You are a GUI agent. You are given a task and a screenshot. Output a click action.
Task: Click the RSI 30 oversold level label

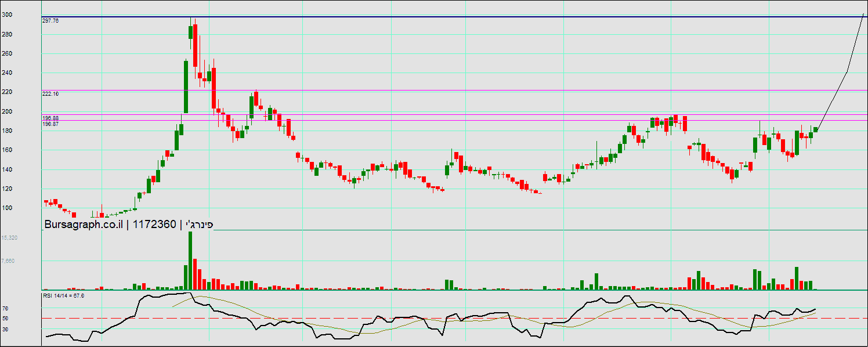pyautogui.click(x=5, y=329)
